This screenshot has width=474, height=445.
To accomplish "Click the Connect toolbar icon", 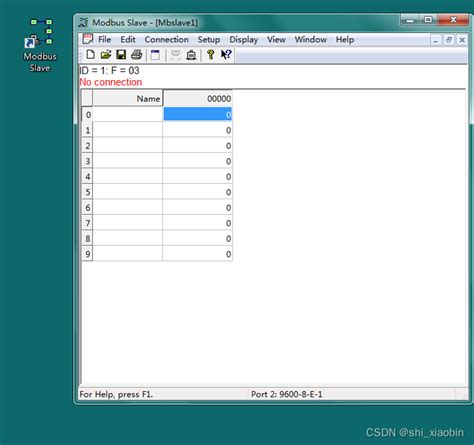I will pyautogui.click(x=175, y=55).
